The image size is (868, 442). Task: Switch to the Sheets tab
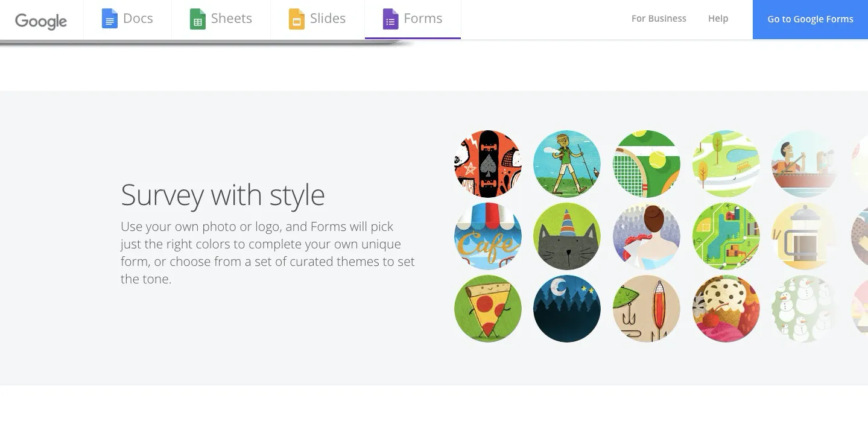click(x=221, y=19)
